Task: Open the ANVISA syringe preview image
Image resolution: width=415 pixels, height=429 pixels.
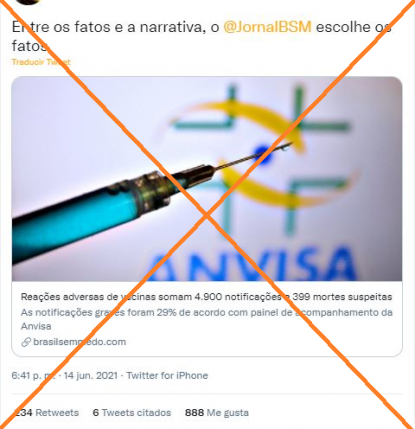Action: tap(207, 179)
